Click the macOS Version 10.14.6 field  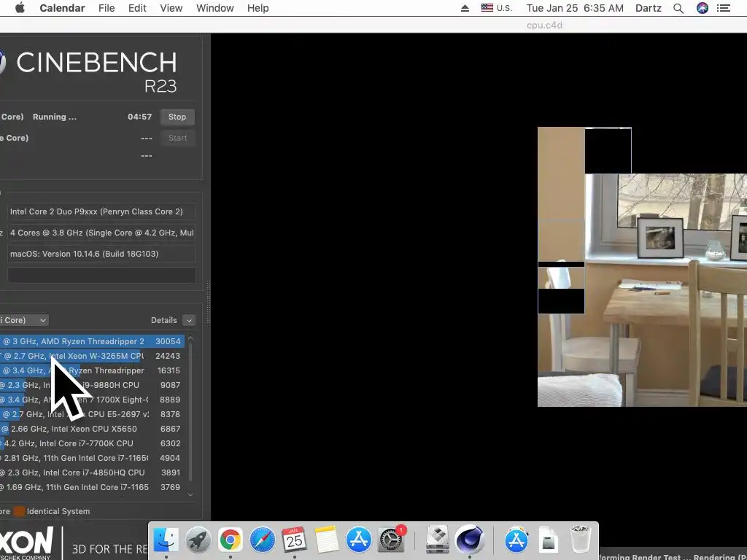[101, 254]
